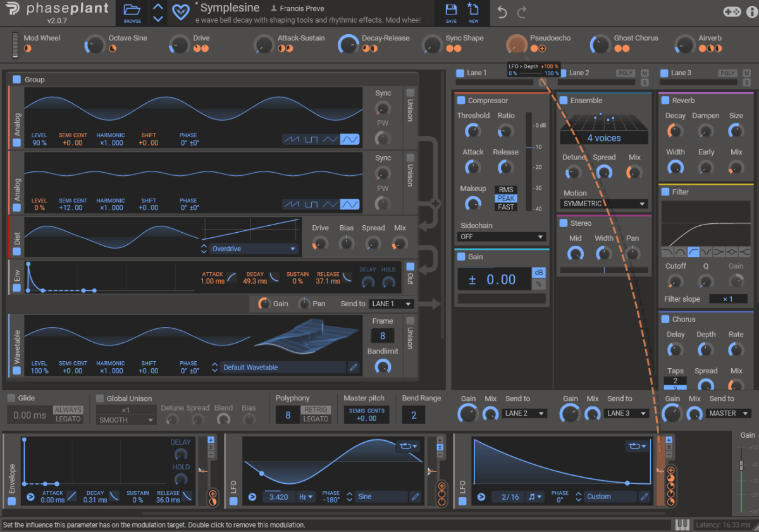Disable the Compressor effect
Viewport: 759px width, 532px height.
pyautogui.click(x=461, y=100)
